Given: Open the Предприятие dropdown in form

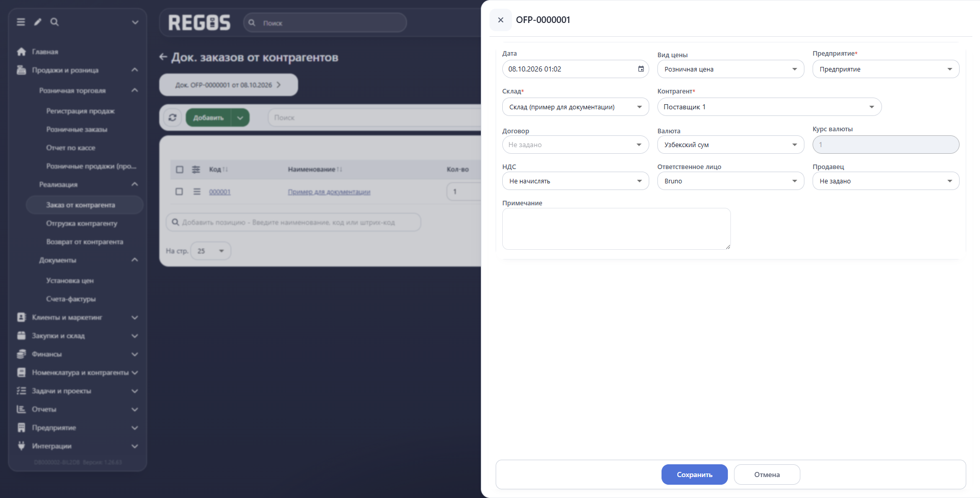Looking at the screenshot, I should (x=886, y=69).
